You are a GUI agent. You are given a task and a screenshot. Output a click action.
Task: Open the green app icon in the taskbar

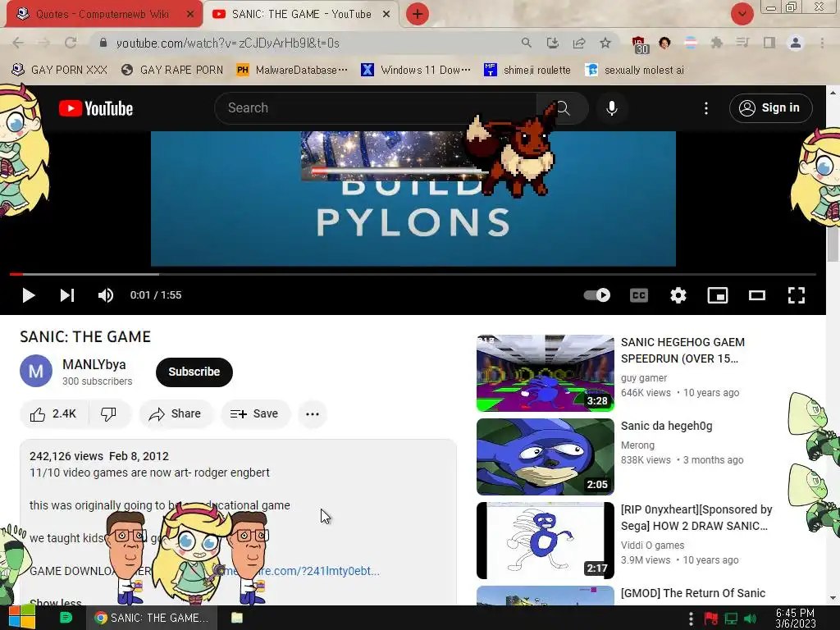click(x=66, y=618)
